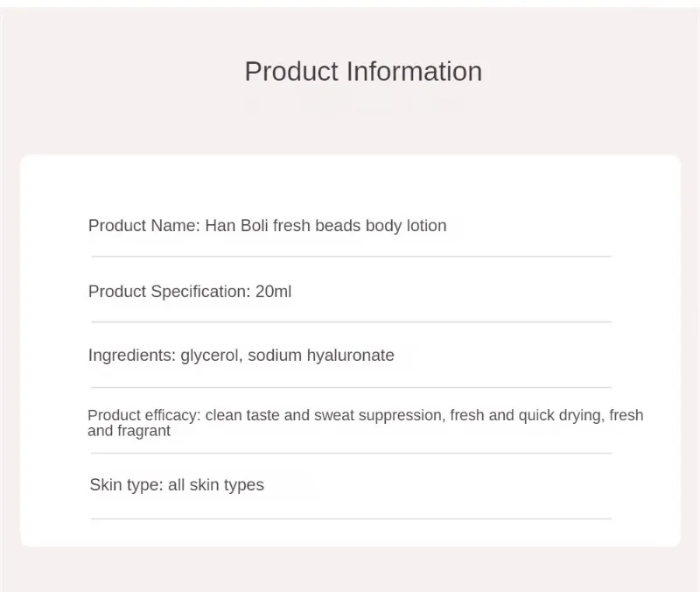700x592 pixels.
Task: Select the Product Name row text
Action: (x=267, y=226)
